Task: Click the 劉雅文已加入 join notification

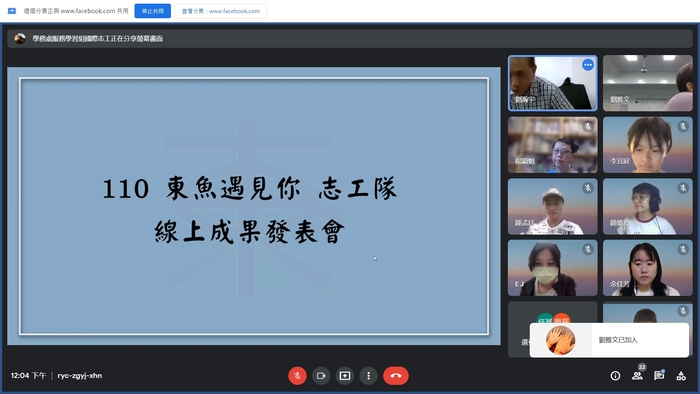Action: pyautogui.click(x=609, y=340)
